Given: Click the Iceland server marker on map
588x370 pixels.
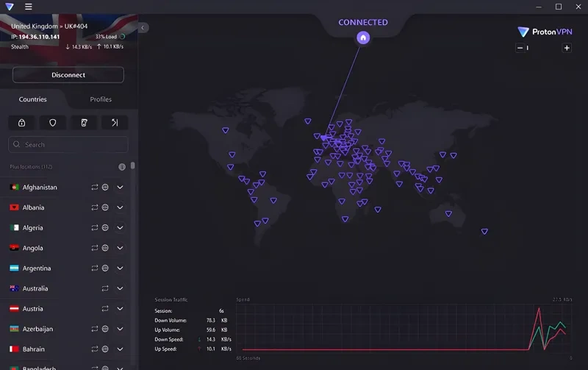Looking at the screenshot, I should point(307,121).
